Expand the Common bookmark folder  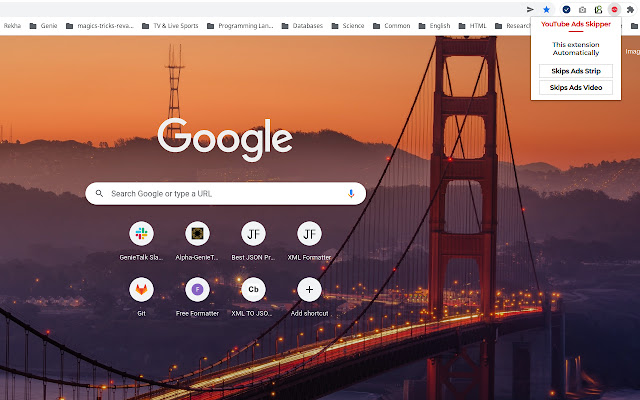pos(392,26)
